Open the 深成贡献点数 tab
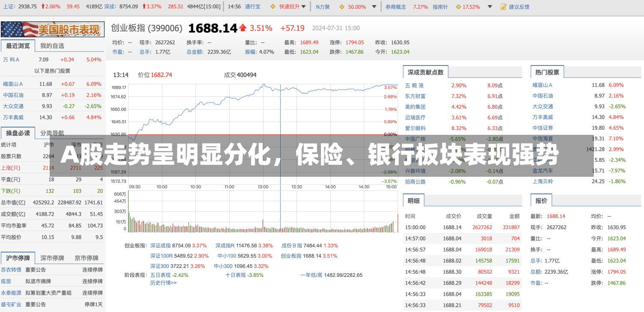 click(425, 72)
